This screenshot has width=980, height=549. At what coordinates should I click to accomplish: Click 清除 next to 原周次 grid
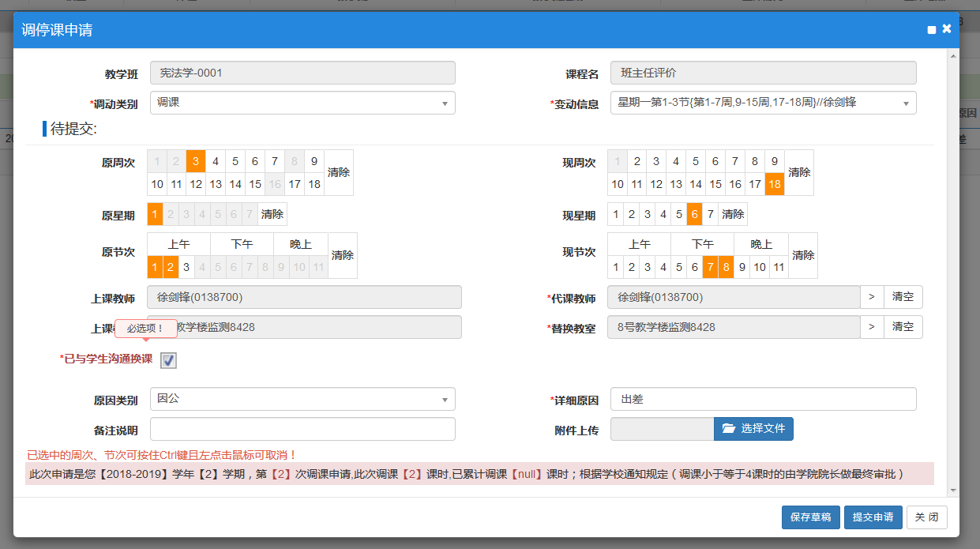pos(339,172)
